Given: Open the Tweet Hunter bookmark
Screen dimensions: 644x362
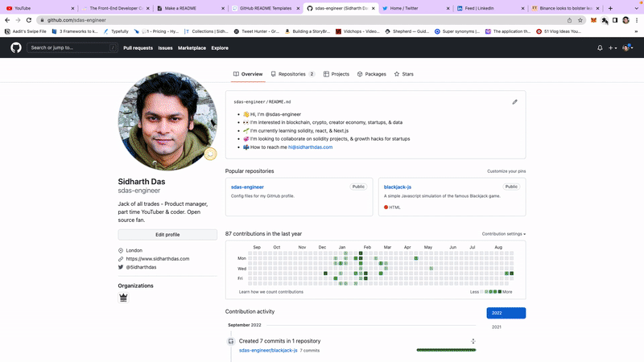Looking at the screenshot, I should pyautogui.click(x=257, y=31).
